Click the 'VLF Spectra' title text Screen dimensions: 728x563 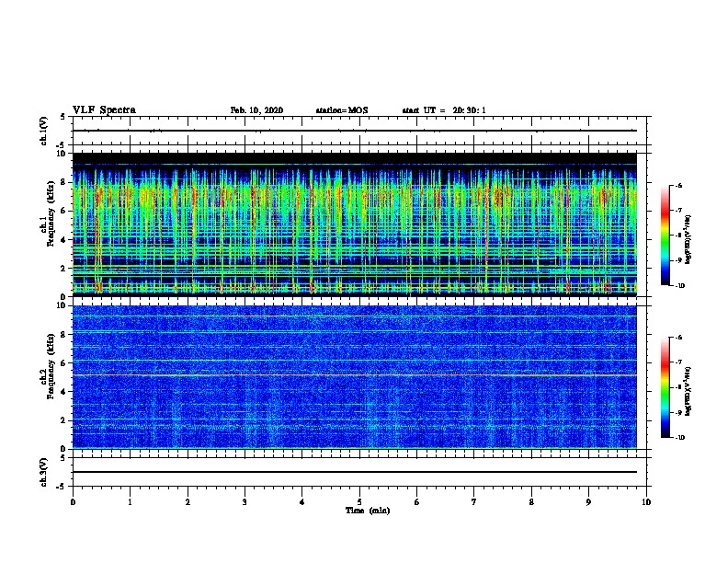104,110
